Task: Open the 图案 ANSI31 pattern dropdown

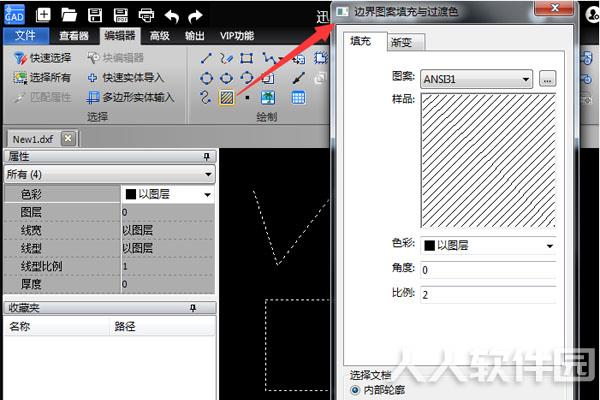Action: coord(476,79)
